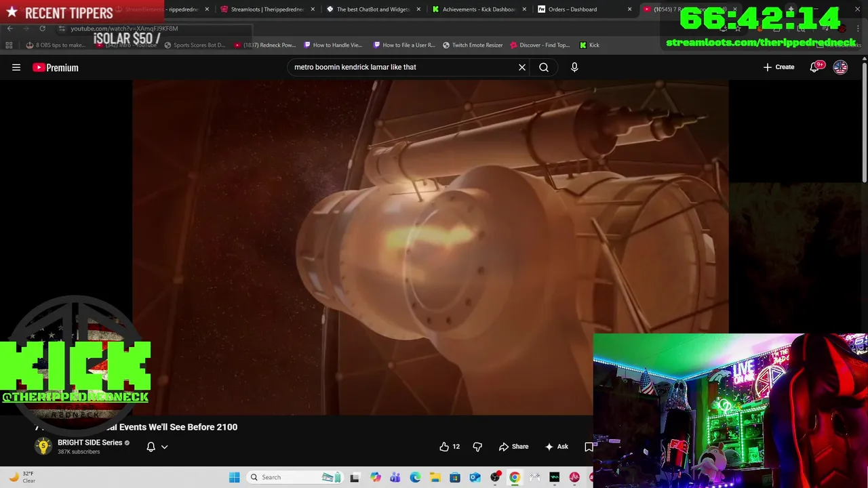The image size is (868, 488).
Task: Click the Windows taskbar Search box
Action: [x=295, y=477]
